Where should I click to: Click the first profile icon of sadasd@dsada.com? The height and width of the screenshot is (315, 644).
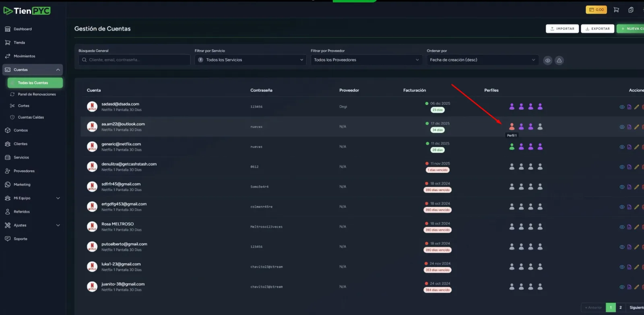(512, 107)
